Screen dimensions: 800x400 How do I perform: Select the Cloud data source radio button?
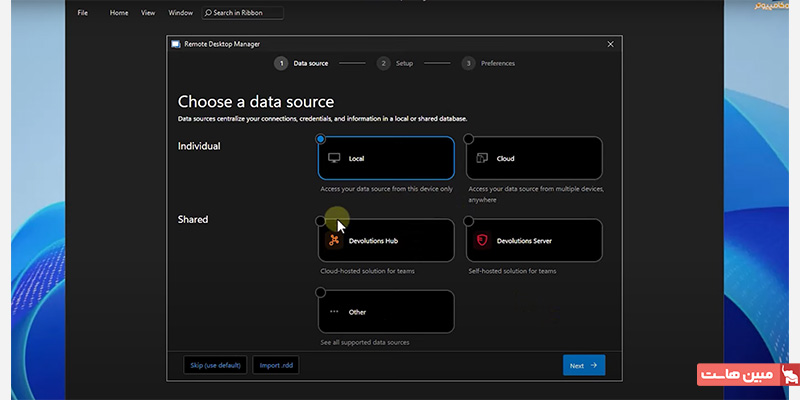point(468,139)
